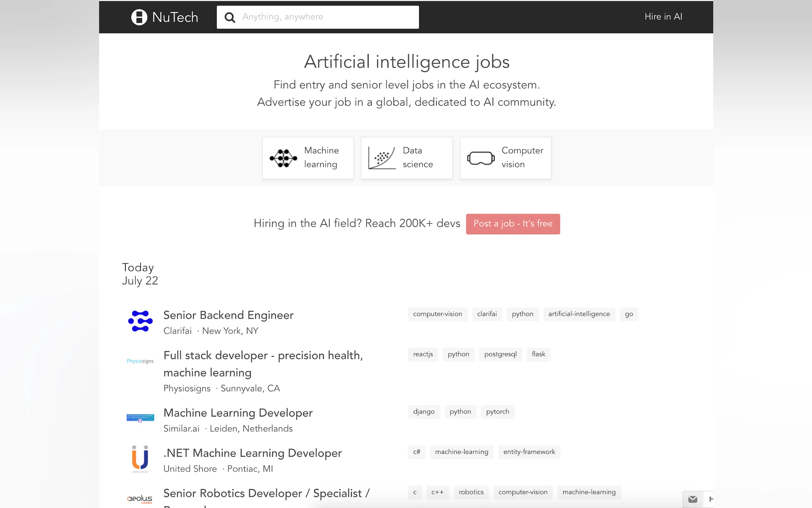Click the artificial-intelligence tag
The width and height of the screenshot is (812, 508).
coord(579,314)
